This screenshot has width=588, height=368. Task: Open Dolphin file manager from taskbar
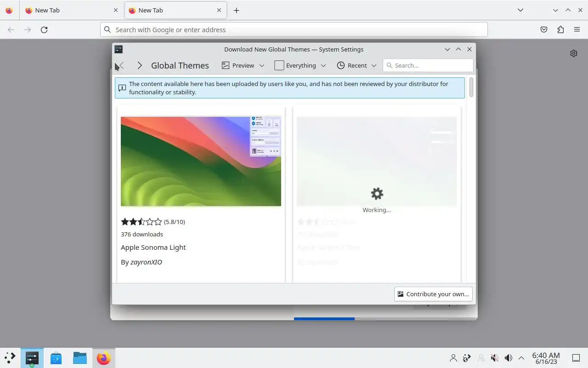click(x=79, y=358)
